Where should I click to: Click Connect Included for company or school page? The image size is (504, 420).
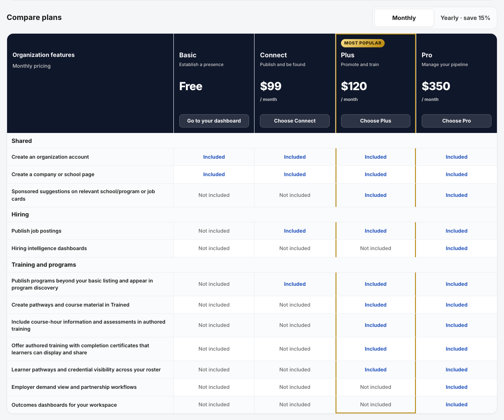click(295, 174)
